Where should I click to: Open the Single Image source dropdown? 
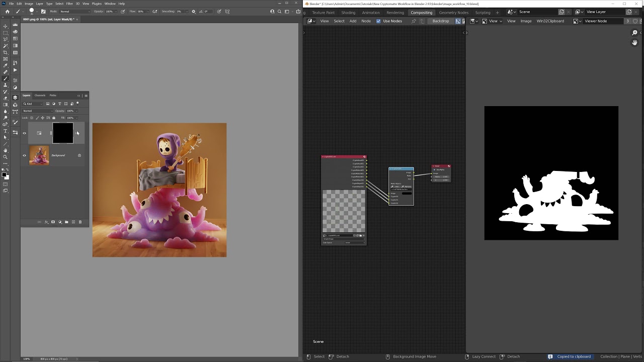tap(343, 239)
